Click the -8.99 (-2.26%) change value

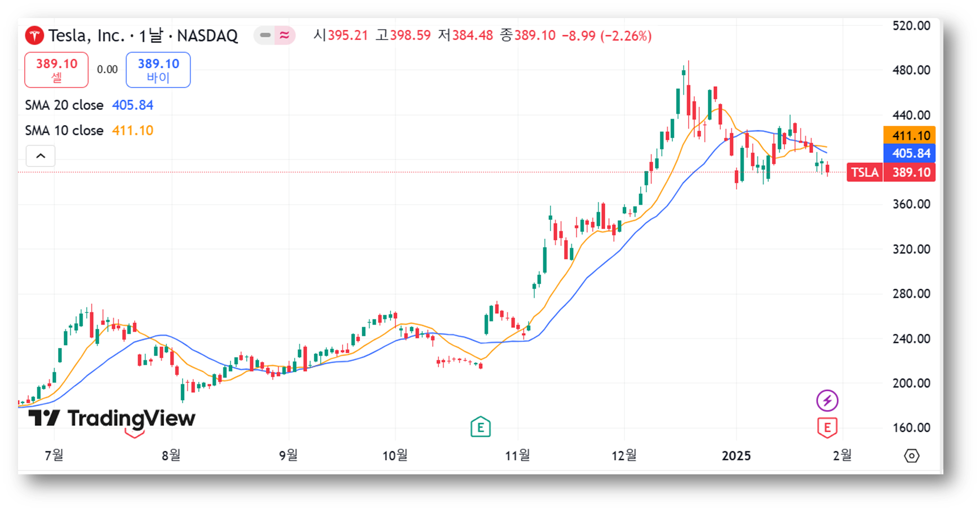[x=606, y=36]
